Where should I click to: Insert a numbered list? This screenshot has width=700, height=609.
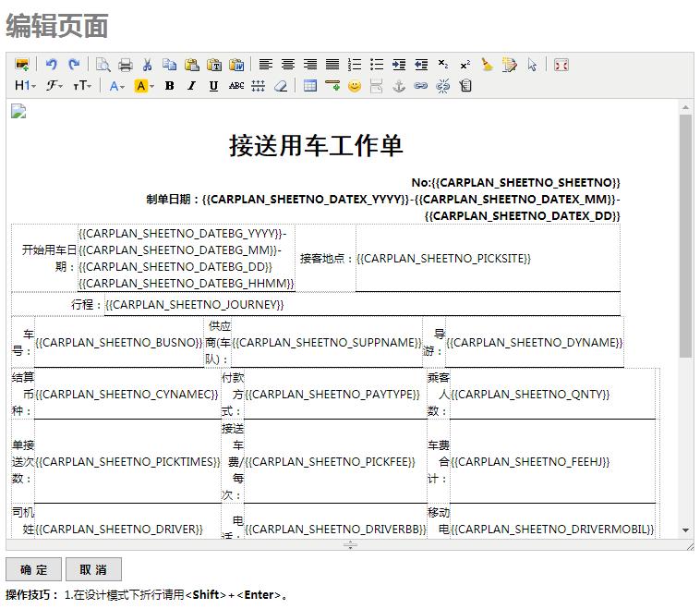(355, 65)
